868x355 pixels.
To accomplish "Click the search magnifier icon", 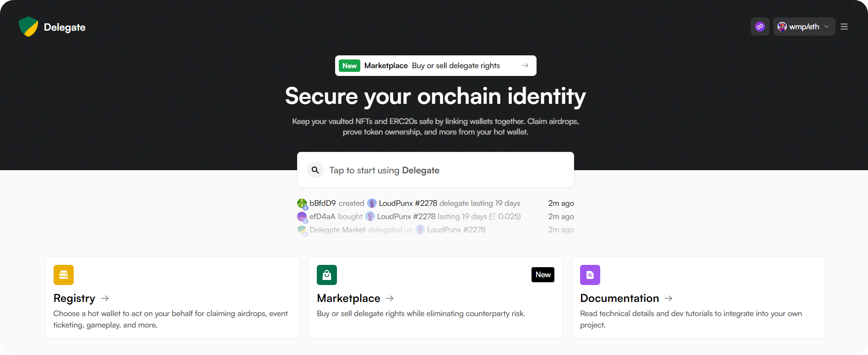I will point(315,170).
